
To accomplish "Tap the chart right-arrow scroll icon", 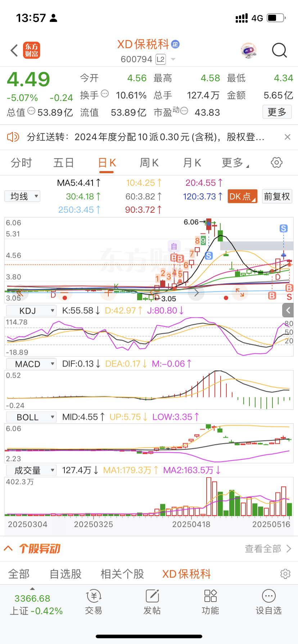I will (197, 293).
